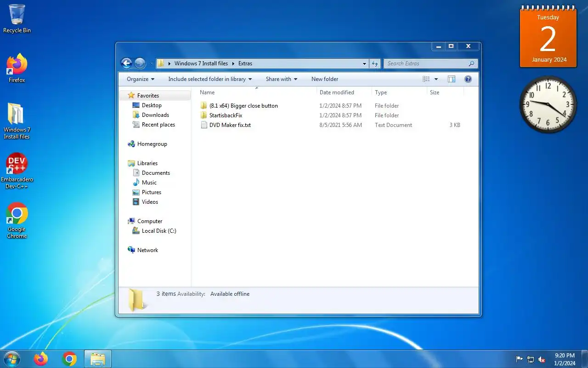588x368 pixels.
Task: Select the StartisbackFix folder
Action: coord(226,115)
